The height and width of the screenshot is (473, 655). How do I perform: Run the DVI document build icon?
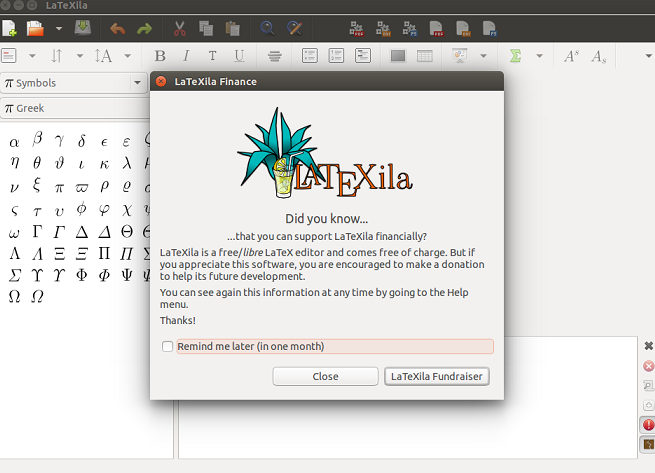coord(463,28)
